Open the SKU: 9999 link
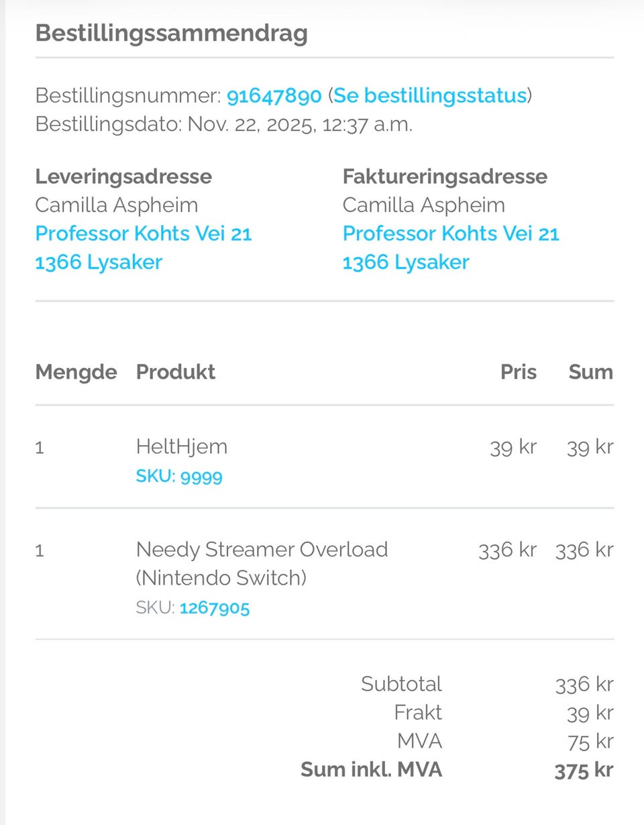 point(179,477)
